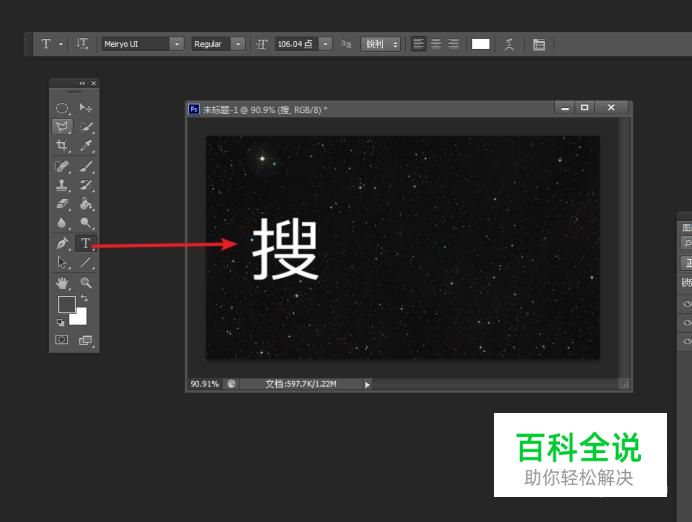Image resolution: width=692 pixels, height=522 pixels.
Task: Open the 锐利 anti-aliasing dropdown
Action: pos(380,44)
